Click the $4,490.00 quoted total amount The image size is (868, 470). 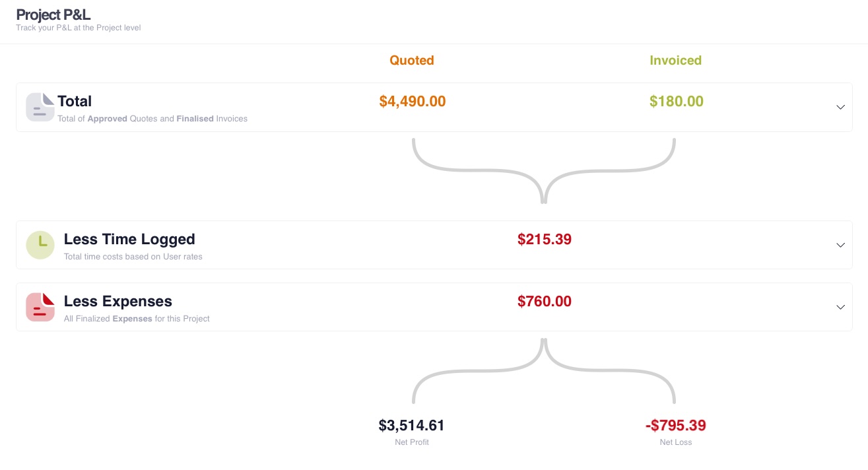(413, 101)
